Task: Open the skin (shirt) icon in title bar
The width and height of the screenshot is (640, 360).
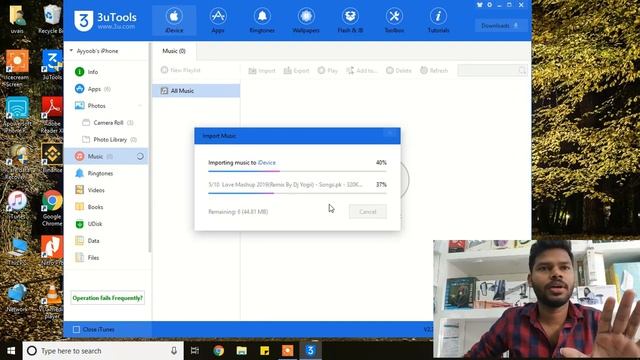Action: click(480, 5)
